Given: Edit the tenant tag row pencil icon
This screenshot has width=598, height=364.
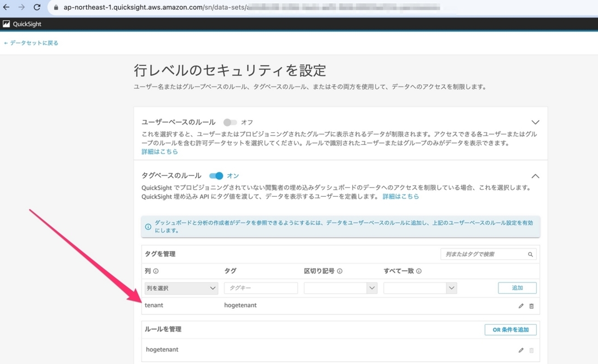Looking at the screenshot, I should coord(521,306).
